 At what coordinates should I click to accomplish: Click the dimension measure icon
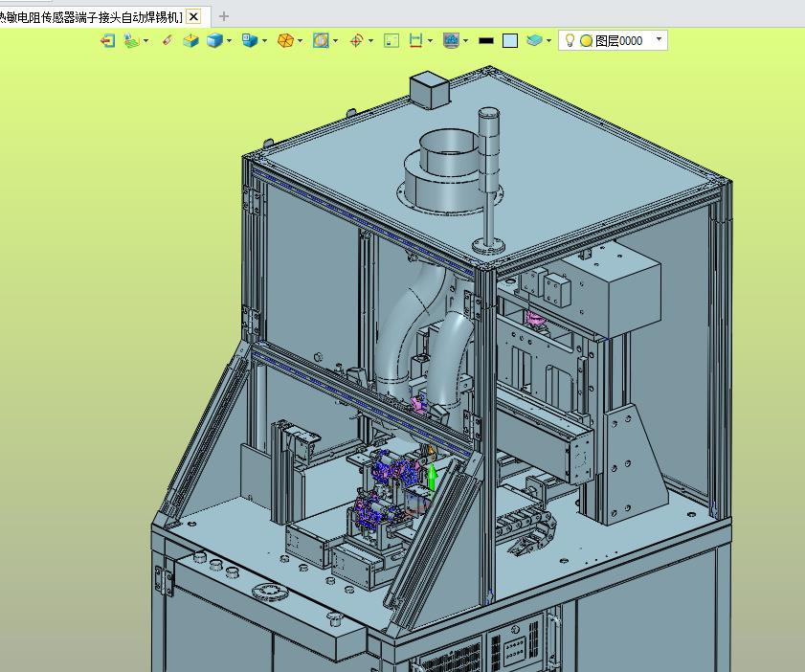[415, 40]
